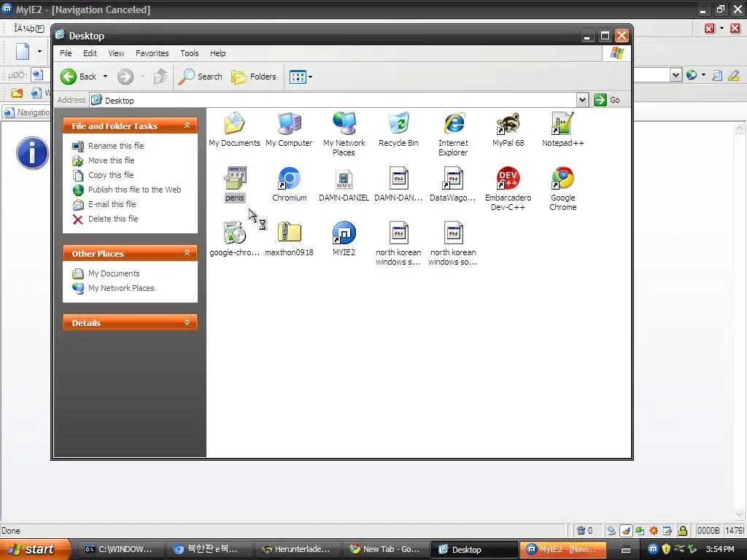This screenshot has height=560, width=747.
Task: Select the Navigation tab in MyIE2
Action: (x=28, y=112)
